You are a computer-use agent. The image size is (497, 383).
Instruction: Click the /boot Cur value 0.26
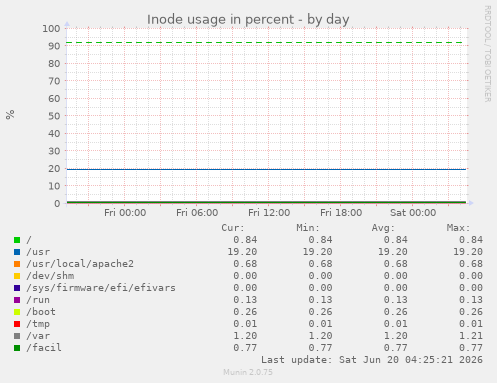pyautogui.click(x=245, y=312)
